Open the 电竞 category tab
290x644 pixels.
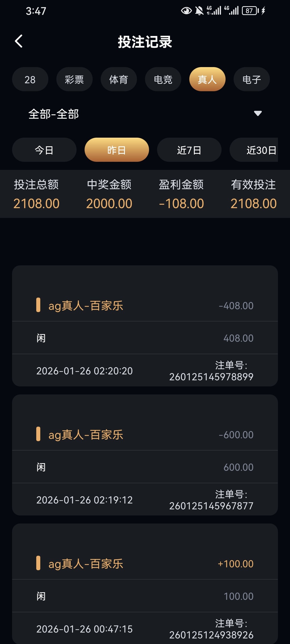point(163,79)
